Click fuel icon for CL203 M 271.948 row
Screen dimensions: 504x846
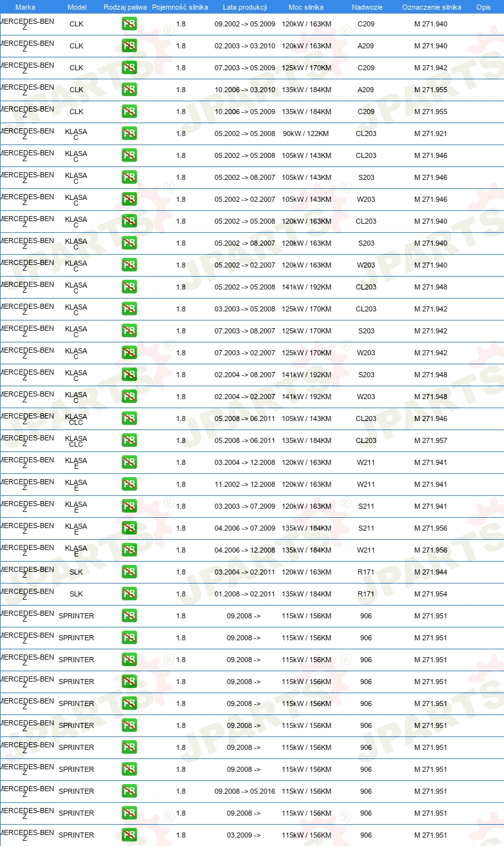click(129, 288)
